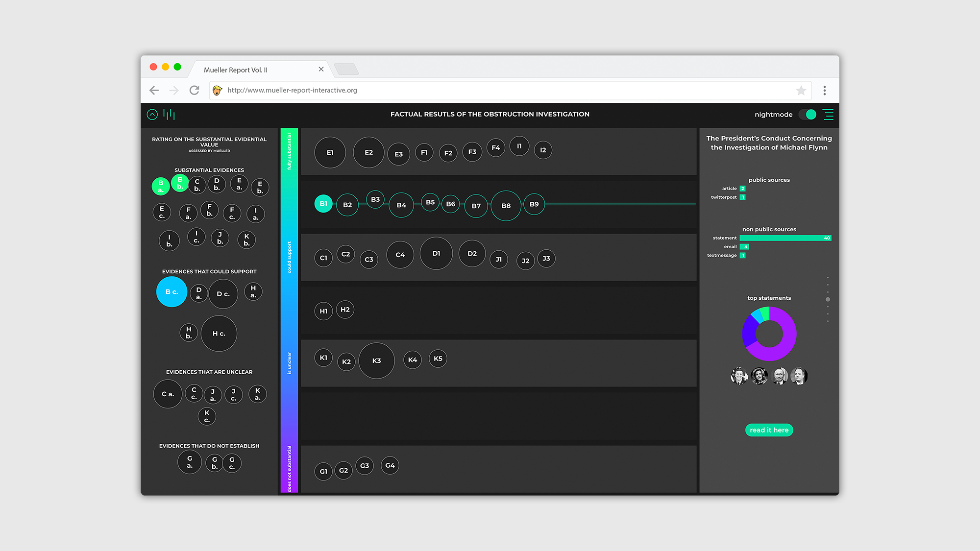Click the green bar-chart icon in header

coord(169,115)
